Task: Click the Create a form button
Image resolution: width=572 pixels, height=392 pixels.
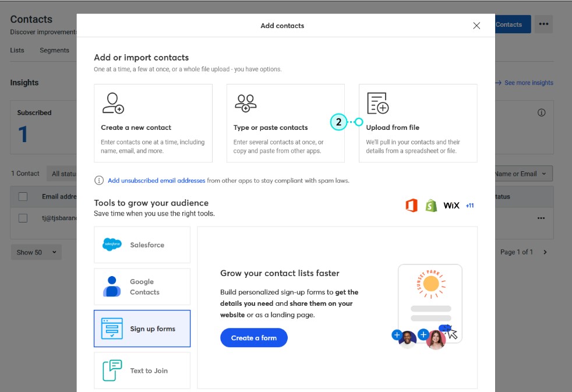Action: pyautogui.click(x=254, y=338)
